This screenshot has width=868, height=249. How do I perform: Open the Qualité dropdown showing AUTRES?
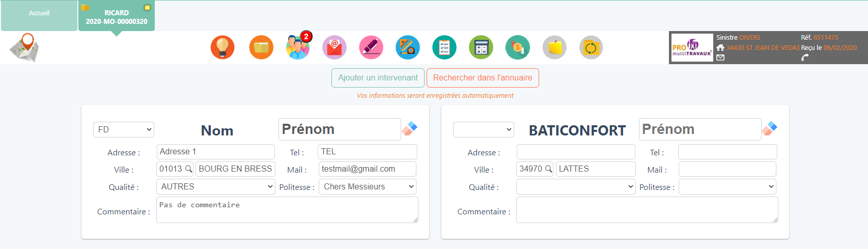click(216, 187)
